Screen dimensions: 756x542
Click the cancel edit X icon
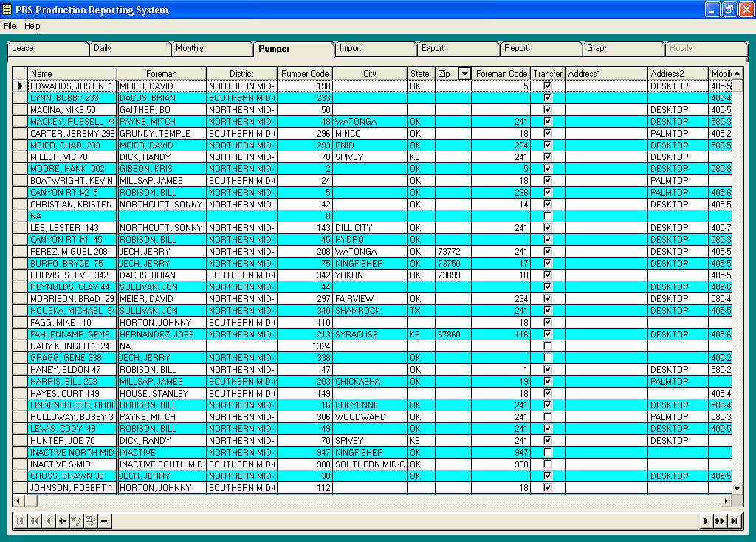pyautogui.click(x=76, y=521)
